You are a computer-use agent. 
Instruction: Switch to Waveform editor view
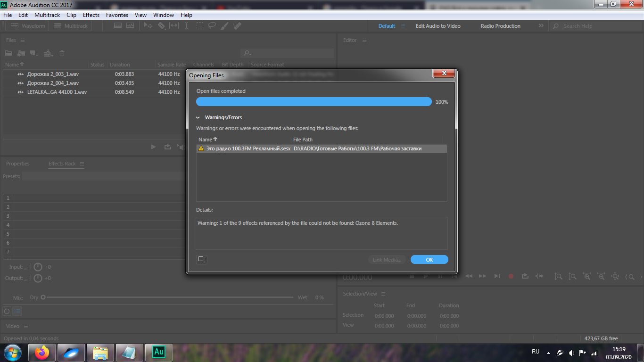(28, 26)
